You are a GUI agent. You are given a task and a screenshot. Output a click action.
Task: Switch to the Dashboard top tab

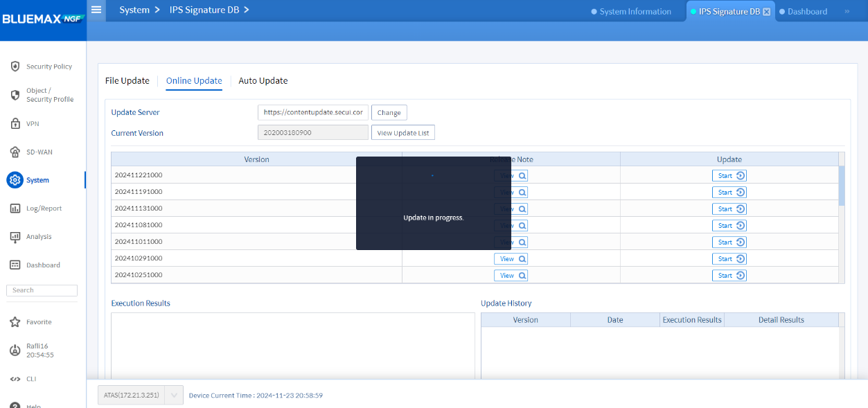click(804, 12)
